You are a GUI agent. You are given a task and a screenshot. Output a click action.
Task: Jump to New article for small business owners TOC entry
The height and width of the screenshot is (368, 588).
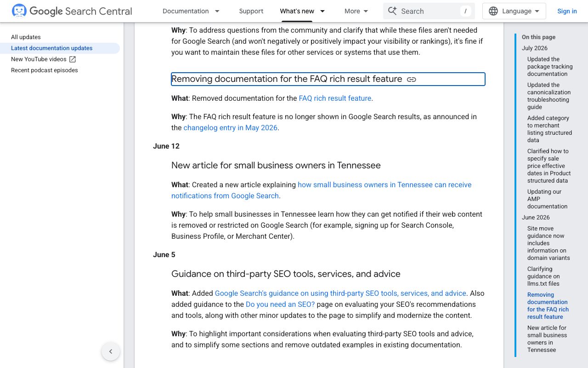547,339
